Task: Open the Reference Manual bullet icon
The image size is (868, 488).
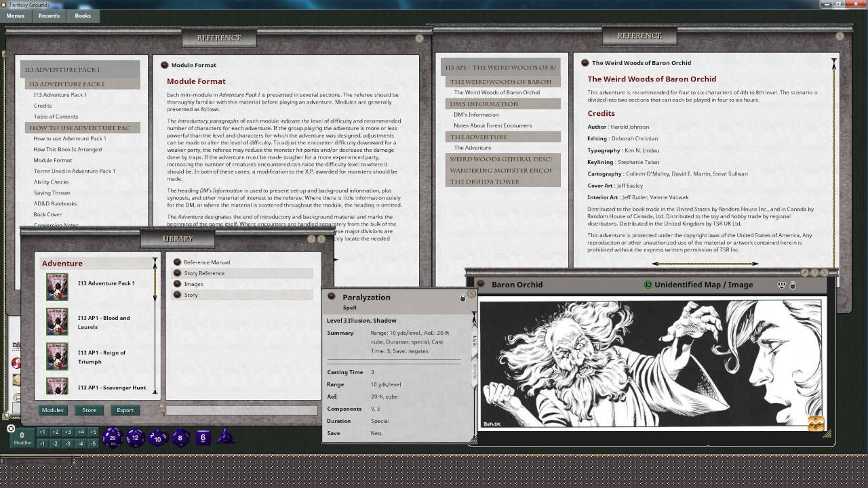Action: pyautogui.click(x=177, y=262)
